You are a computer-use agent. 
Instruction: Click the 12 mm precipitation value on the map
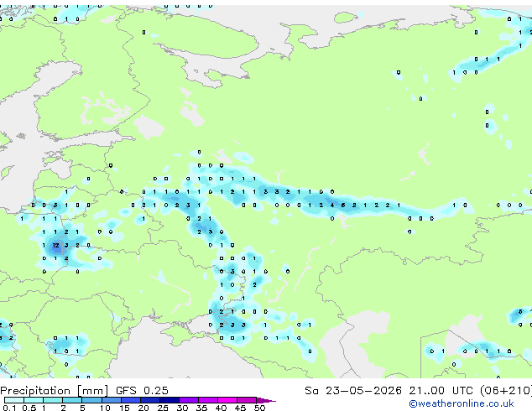tap(55, 245)
